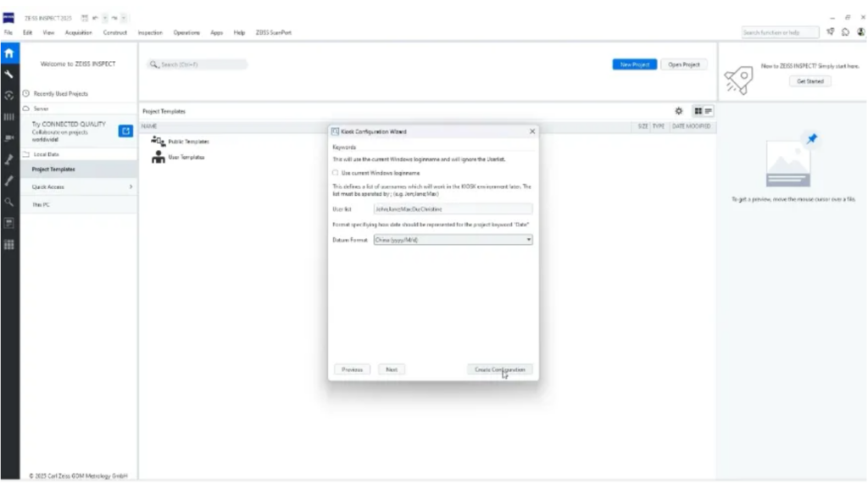Switch to the grid tile view
Image resolution: width=868 pixels, height=483 pixels.
coord(698,111)
